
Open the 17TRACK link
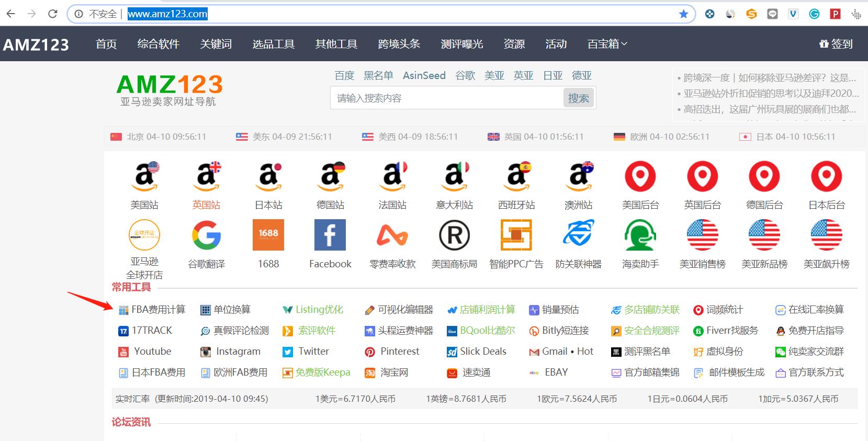(145, 331)
